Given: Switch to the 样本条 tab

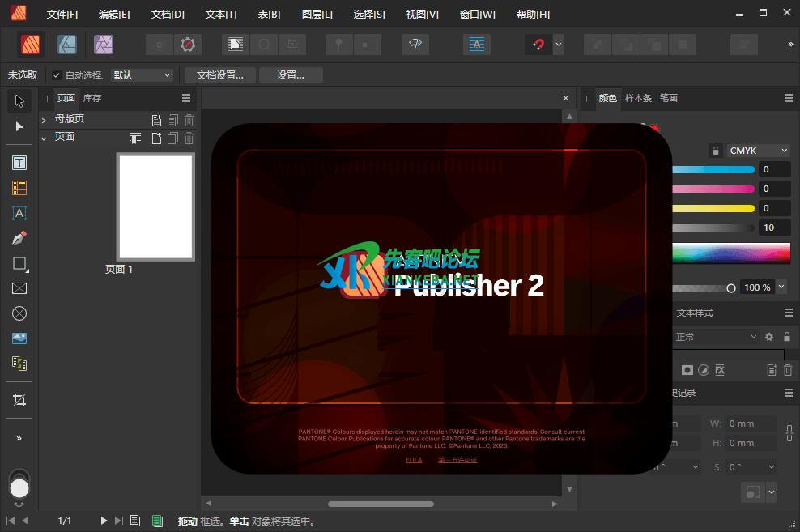Looking at the screenshot, I should (638, 98).
